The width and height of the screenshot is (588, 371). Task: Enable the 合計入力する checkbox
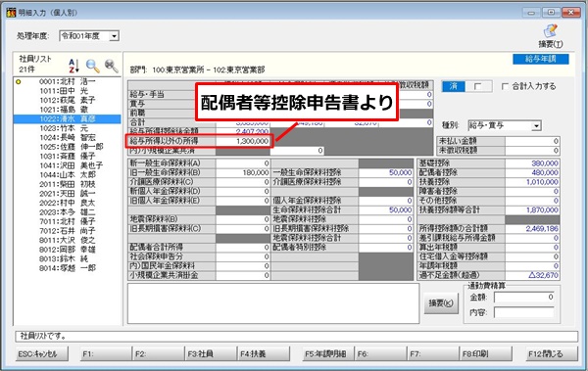[505, 86]
